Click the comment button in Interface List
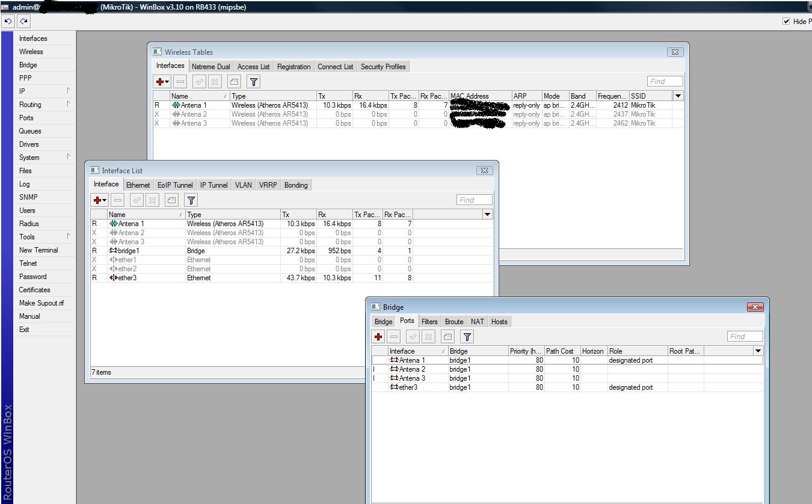This screenshot has height=504, width=812. pyautogui.click(x=172, y=200)
